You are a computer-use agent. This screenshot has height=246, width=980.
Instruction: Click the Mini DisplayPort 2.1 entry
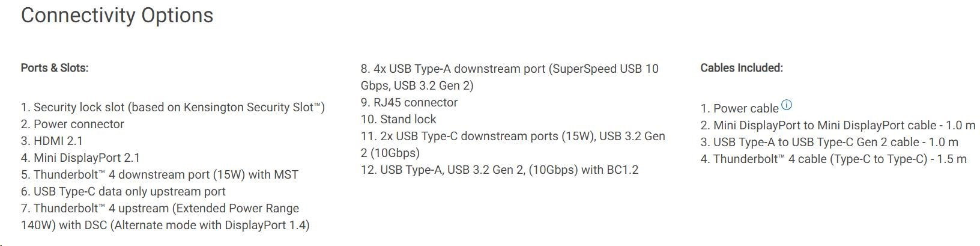pyautogui.click(x=80, y=158)
